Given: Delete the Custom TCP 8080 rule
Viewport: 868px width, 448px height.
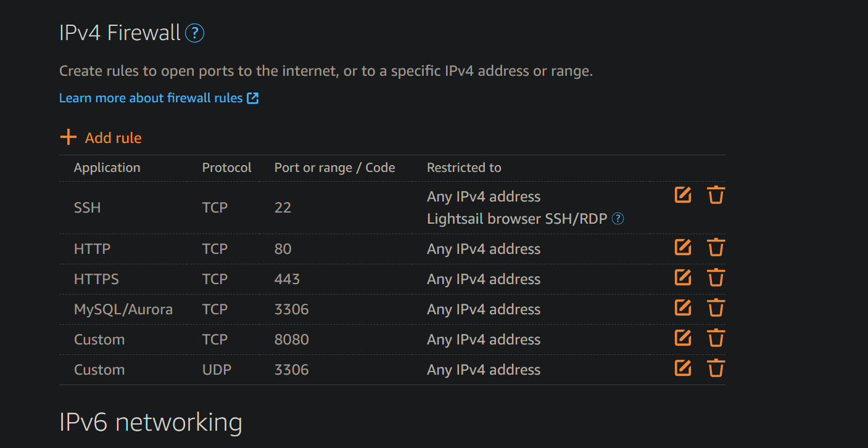Looking at the screenshot, I should coord(716,338).
